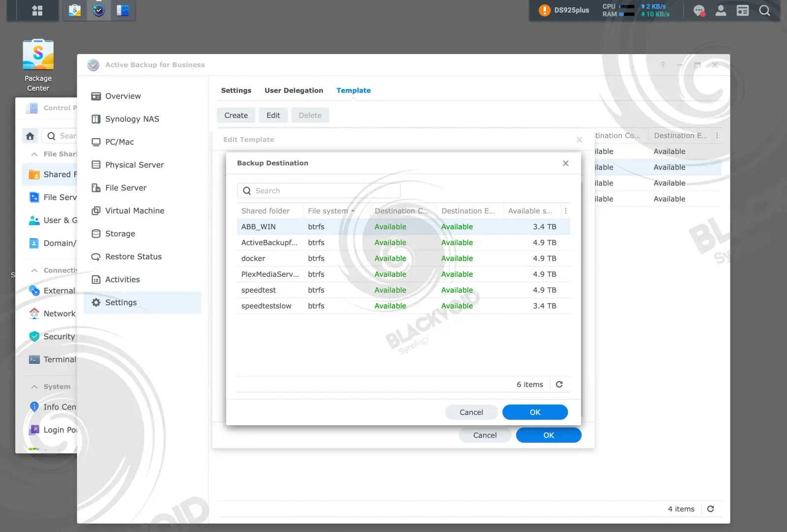The height and width of the screenshot is (532, 787).
Task: Open the Virtual Machine section
Action: 143,210
